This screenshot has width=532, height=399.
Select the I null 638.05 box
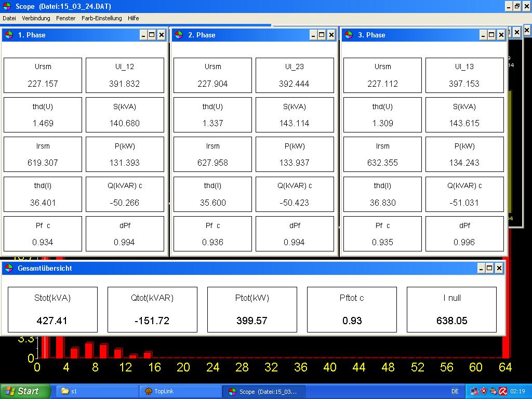451,310
